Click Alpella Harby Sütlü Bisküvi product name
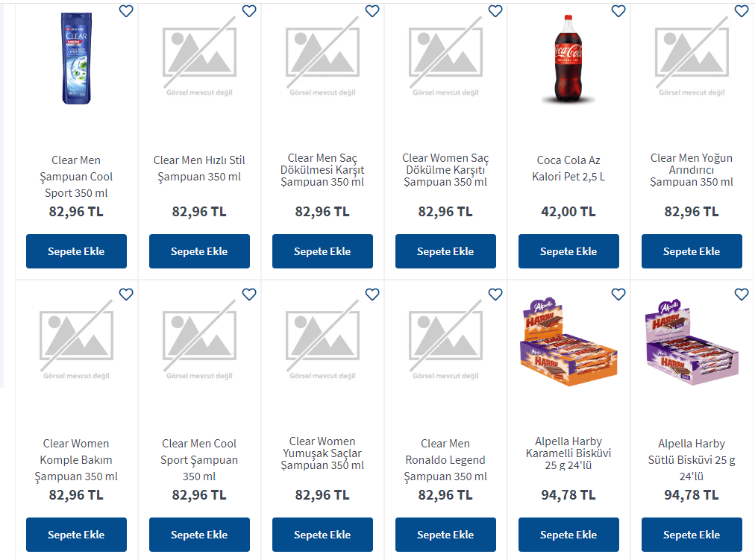 (692, 459)
